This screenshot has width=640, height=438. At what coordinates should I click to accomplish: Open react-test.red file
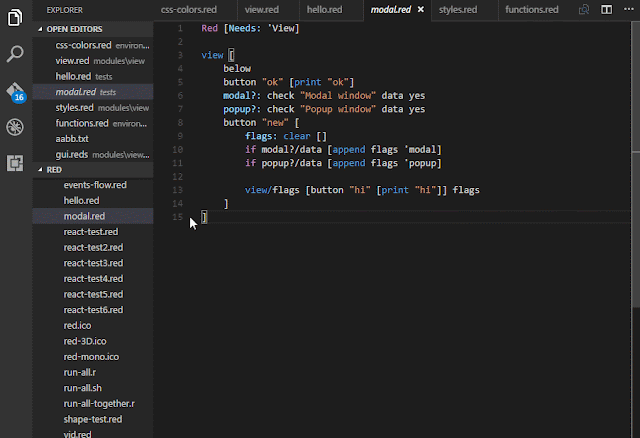tap(93, 232)
